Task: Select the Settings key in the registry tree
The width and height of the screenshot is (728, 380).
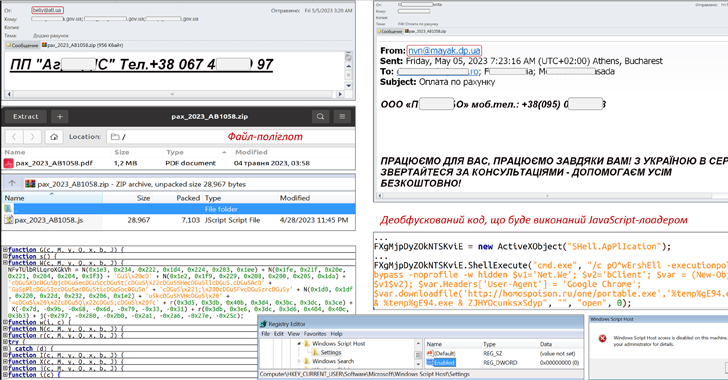Action: click(x=330, y=353)
